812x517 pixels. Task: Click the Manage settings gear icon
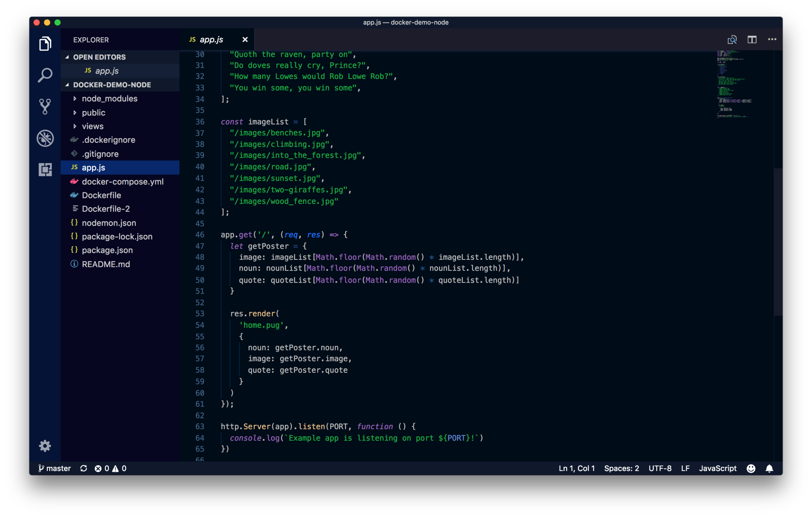(45, 446)
